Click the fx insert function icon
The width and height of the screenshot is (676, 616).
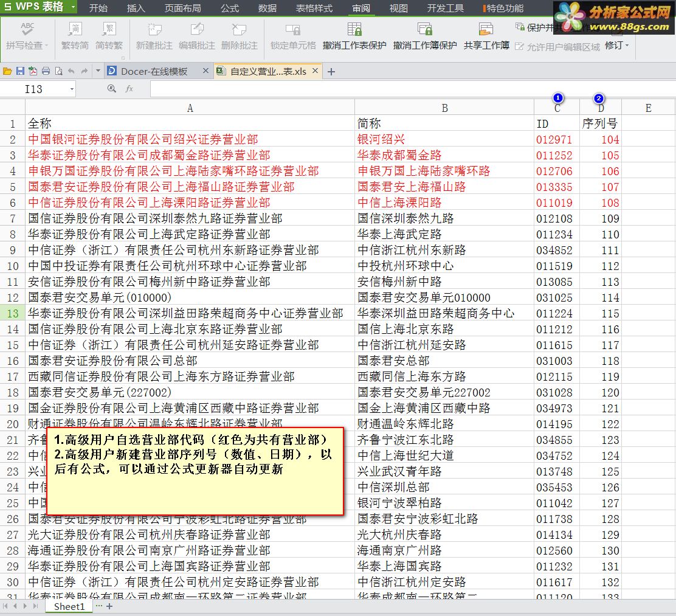129,89
